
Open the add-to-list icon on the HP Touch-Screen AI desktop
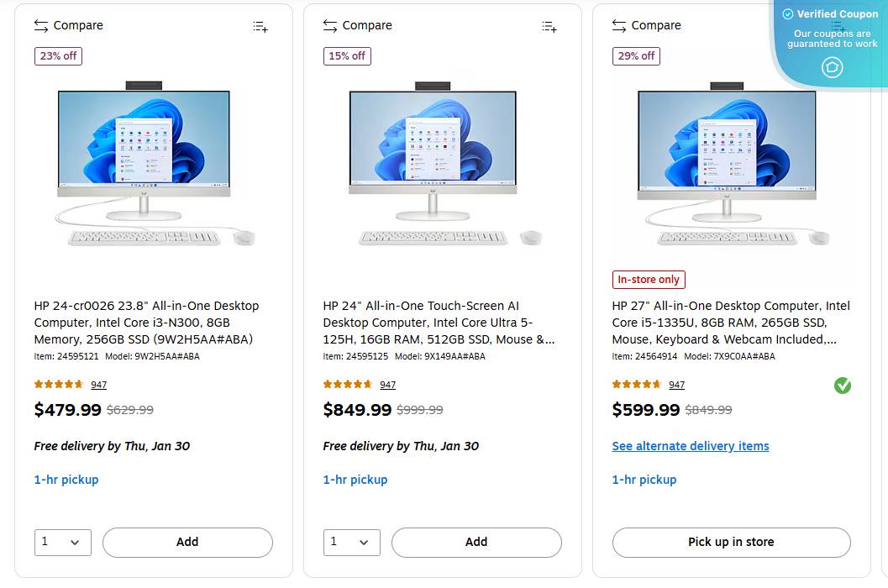point(549,27)
